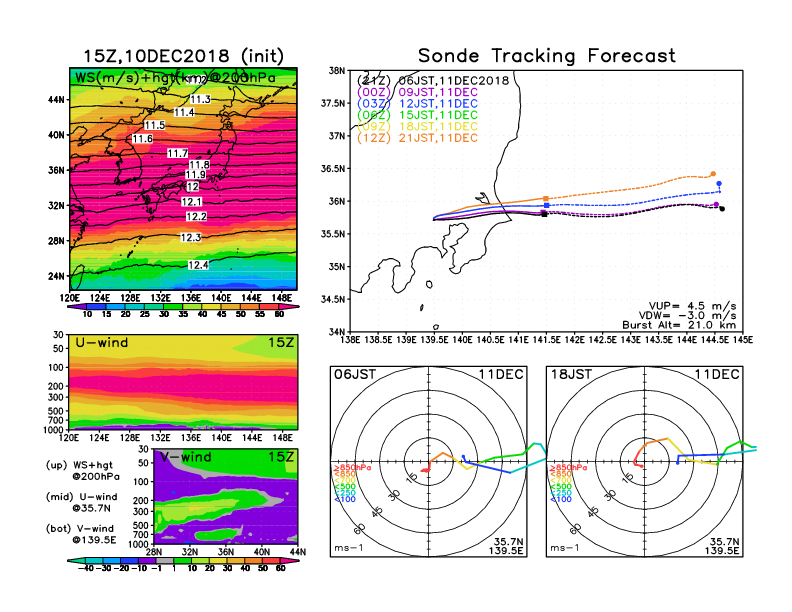This screenshot has width=792, height=612.
Task: Click the "VUP= 4.5 m/s" value
Action: coord(692,306)
